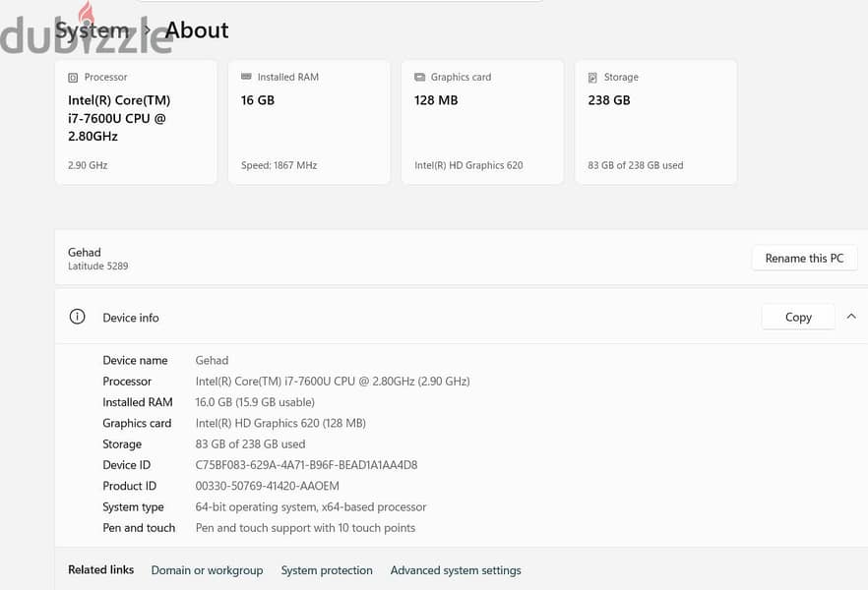The height and width of the screenshot is (590, 868).
Task: Click the Latitude 5289 model text
Action: click(98, 265)
